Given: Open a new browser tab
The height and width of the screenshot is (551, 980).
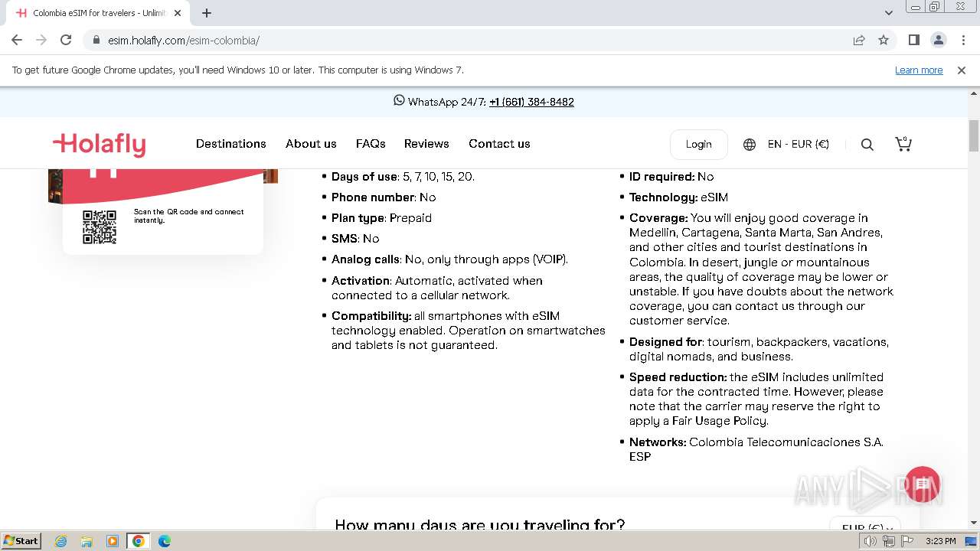Looking at the screenshot, I should point(207,13).
